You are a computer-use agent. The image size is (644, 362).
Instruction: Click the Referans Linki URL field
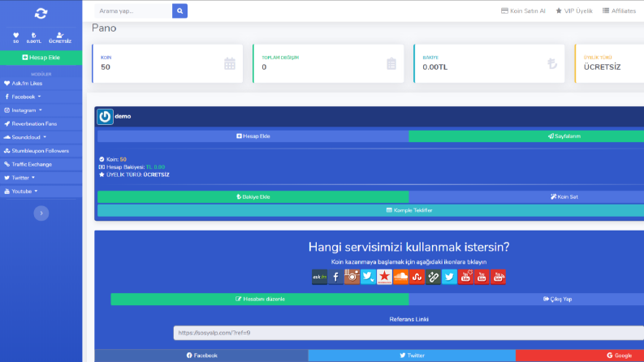pos(408,333)
